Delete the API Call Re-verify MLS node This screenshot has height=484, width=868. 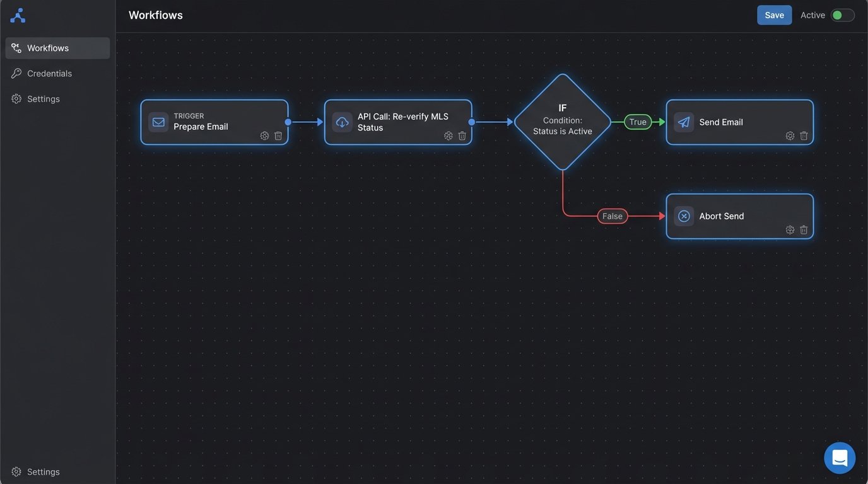click(x=462, y=135)
